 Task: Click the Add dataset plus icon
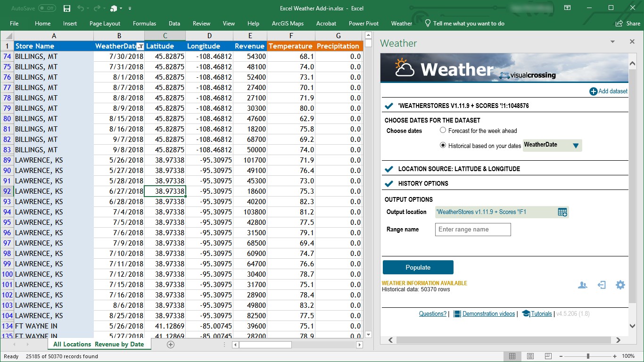[x=593, y=91]
